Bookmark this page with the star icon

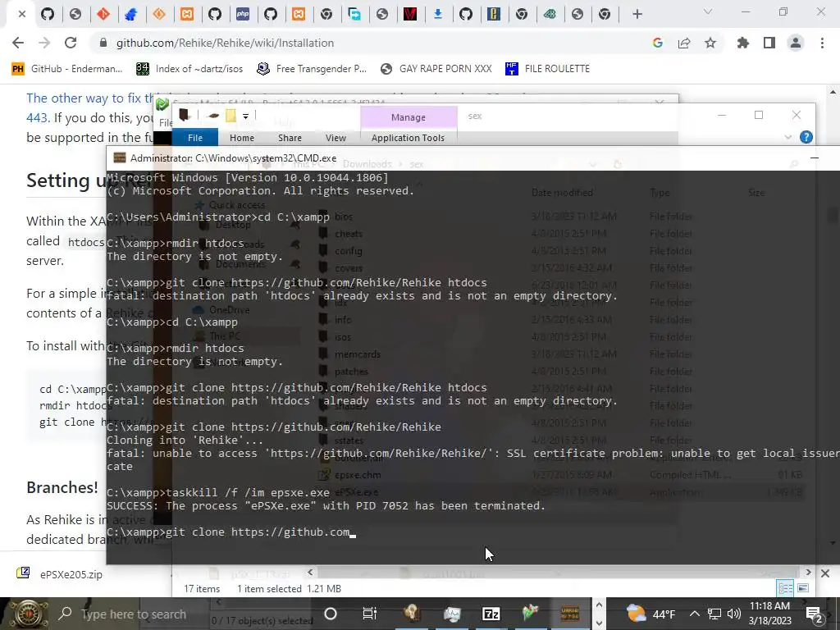click(710, 43)
